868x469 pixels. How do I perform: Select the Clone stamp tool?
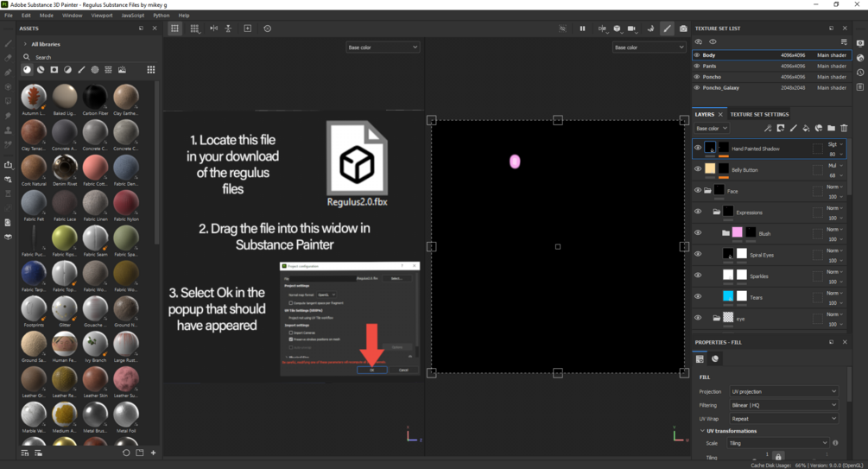8,130
